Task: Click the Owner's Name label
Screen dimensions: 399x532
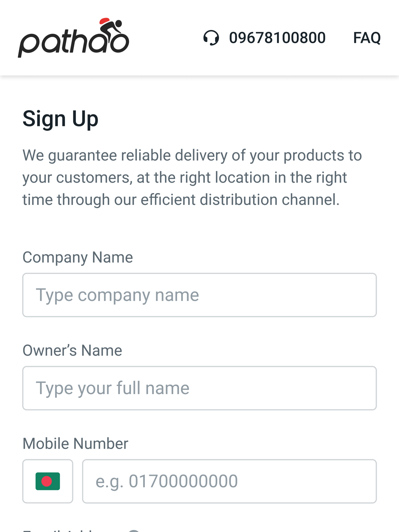Action: (x=72, y=351)
